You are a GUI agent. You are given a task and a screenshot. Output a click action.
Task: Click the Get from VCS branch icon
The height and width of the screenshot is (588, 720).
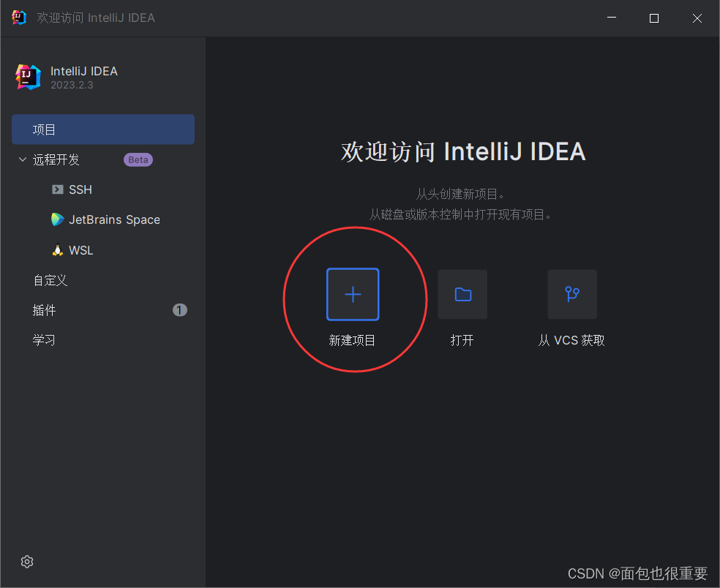click(572, 294)
